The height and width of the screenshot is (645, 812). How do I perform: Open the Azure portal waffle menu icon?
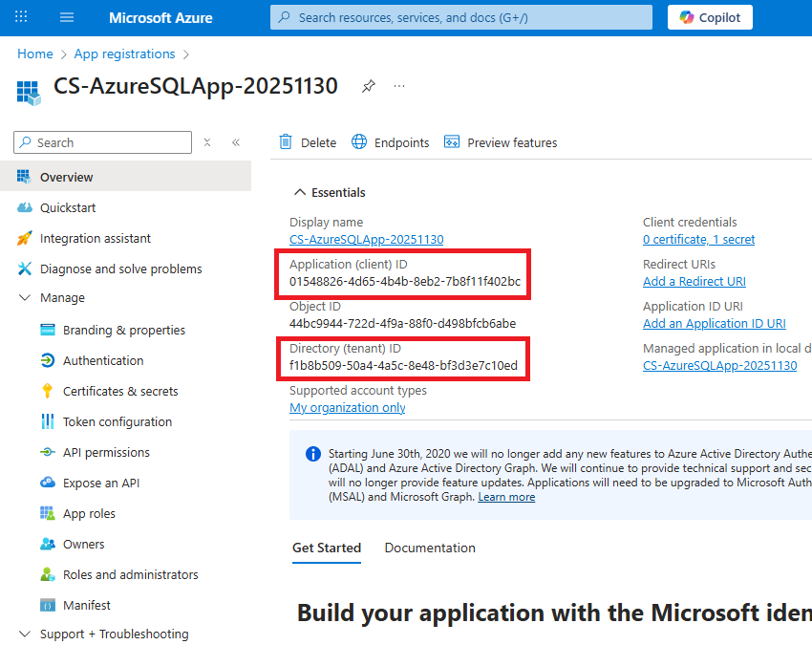(21, 17)
